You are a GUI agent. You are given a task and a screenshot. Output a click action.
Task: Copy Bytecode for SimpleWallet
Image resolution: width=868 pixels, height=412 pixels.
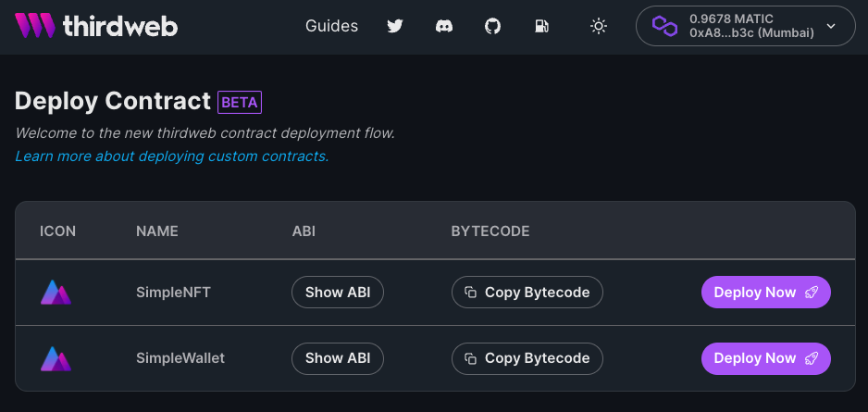coord(527,358)
